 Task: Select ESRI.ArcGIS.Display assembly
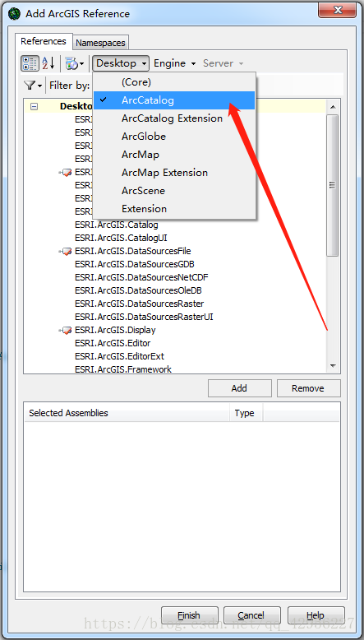pyautogui.click(x=115, y=330)
